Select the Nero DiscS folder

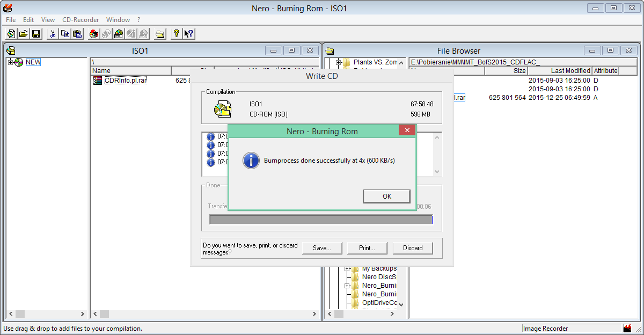[x=379, y=277]
